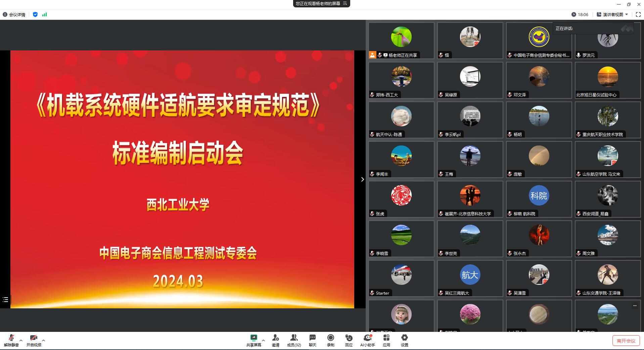Open 邀请 invite icon

[x=276, y=340]
